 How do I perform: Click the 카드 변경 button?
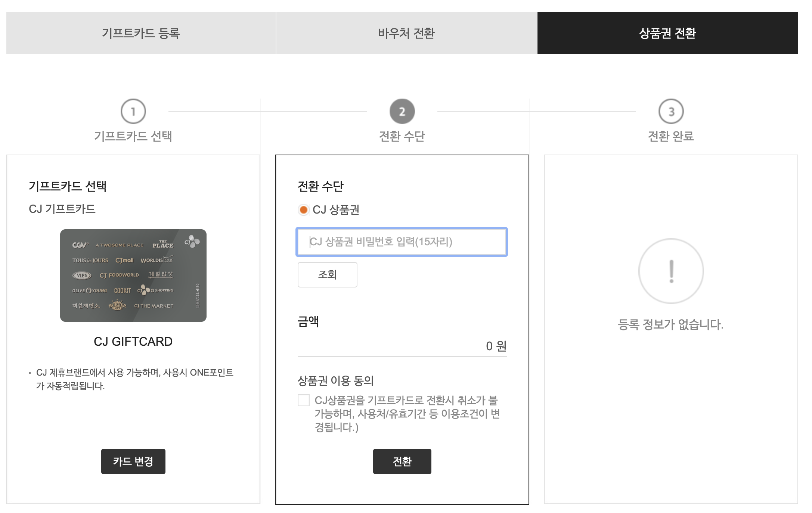(x=133, y=461)
